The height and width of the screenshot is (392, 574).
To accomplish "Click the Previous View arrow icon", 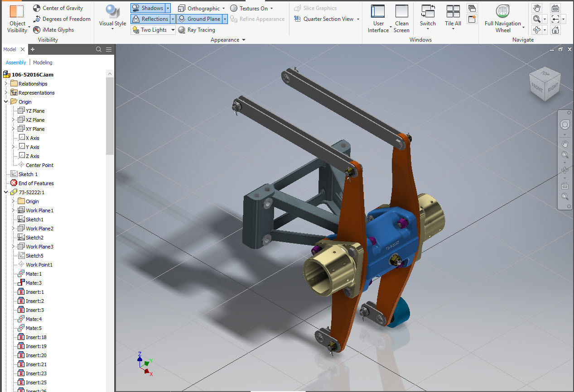I will pos(555,19).
